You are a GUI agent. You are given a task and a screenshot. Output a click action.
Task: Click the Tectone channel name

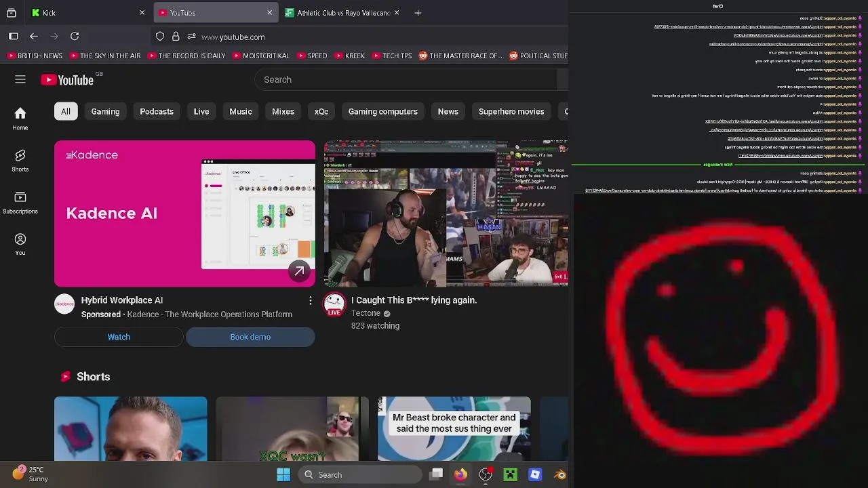click(x=366, y=314)
